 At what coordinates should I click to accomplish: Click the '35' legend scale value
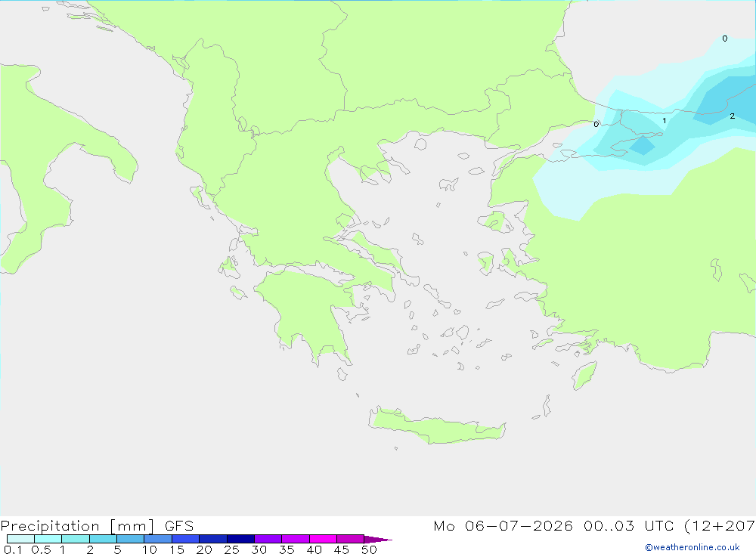[x=287, y=549]
